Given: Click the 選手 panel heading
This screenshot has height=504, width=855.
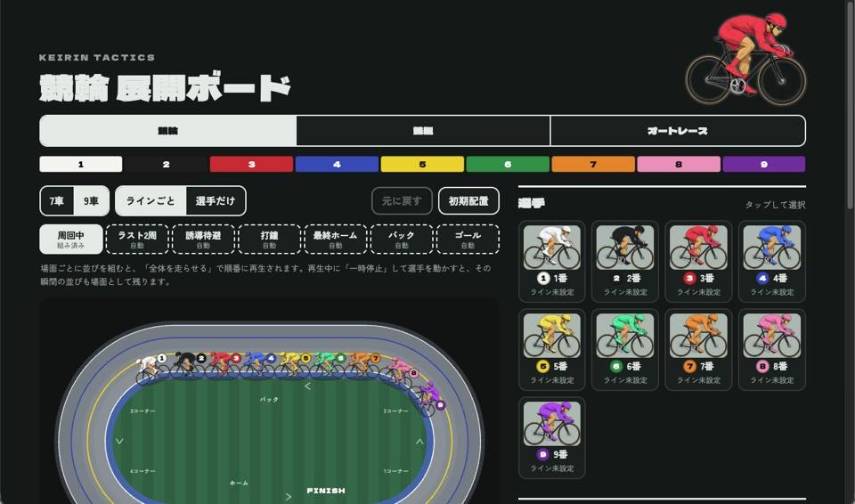Looking at the screenshot, I should click(531, 203).
